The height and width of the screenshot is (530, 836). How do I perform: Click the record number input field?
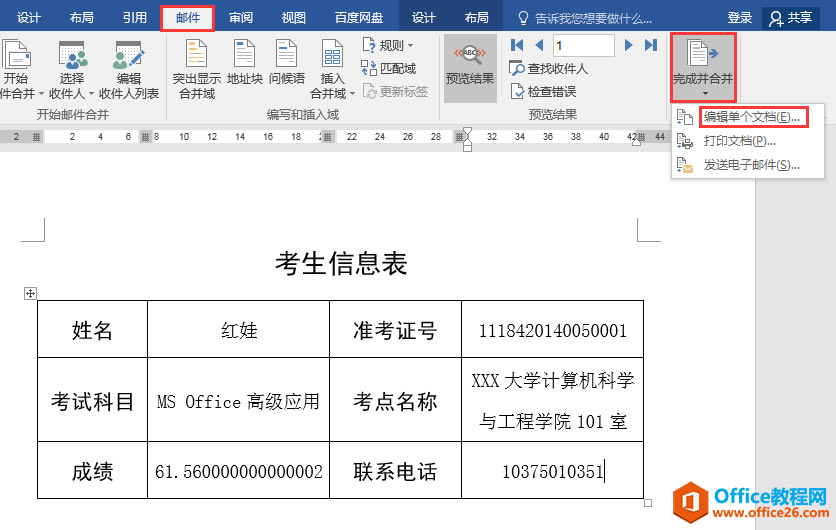click(584, 45)
